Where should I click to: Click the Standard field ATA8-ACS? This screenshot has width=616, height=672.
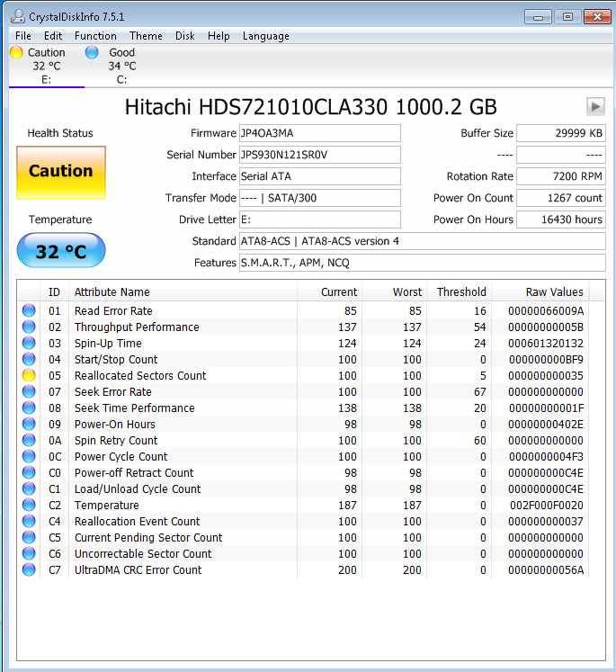(423, 241)
